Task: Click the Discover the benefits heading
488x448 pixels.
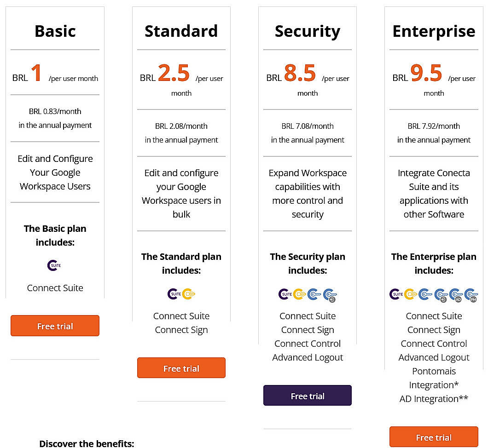Action: point(87,443)
